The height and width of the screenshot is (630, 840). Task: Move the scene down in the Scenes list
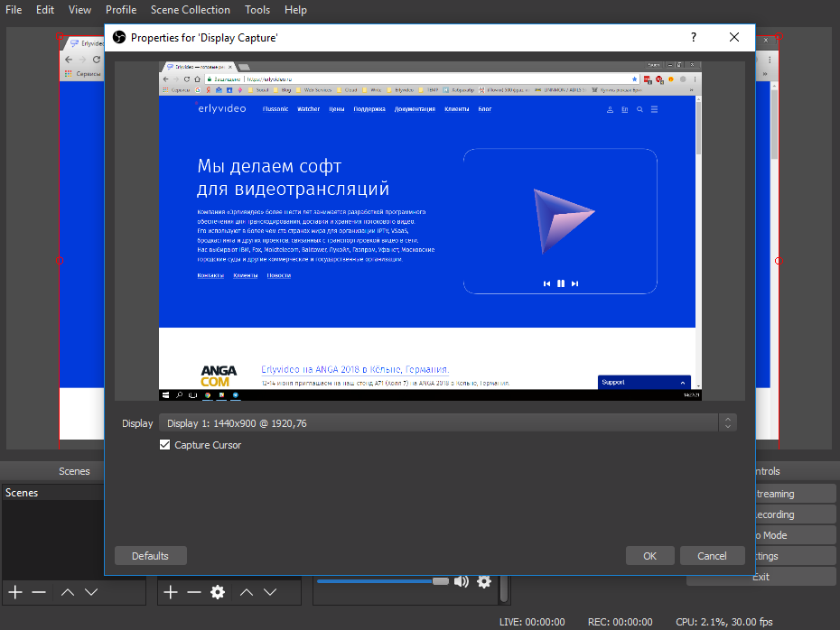pyautogui.click(x=91, y=592)
